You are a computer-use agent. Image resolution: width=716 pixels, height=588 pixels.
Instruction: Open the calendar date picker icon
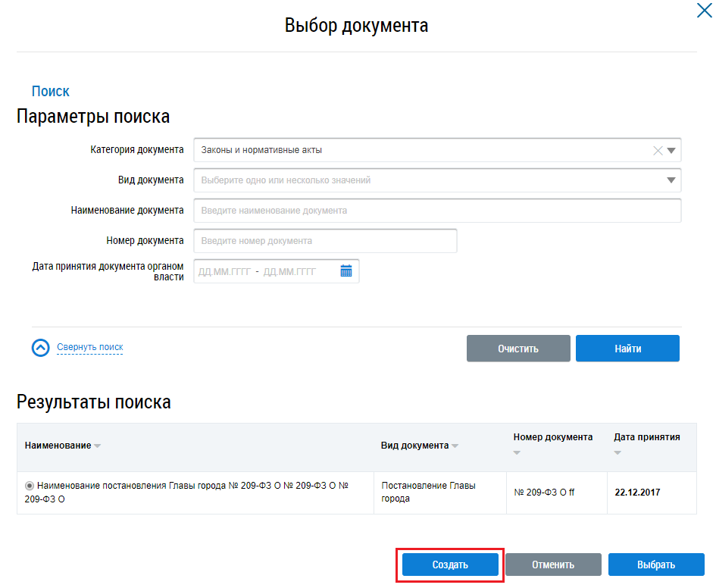(346, 271)
